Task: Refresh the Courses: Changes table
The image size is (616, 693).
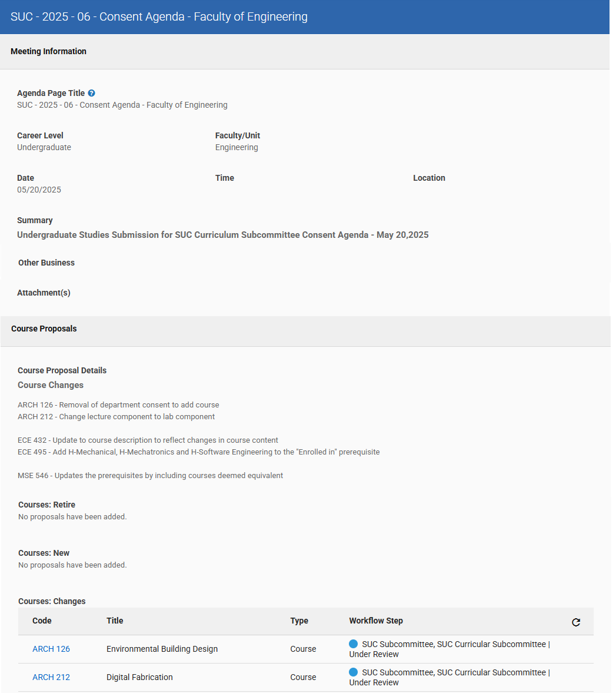Action: (576, 622)
